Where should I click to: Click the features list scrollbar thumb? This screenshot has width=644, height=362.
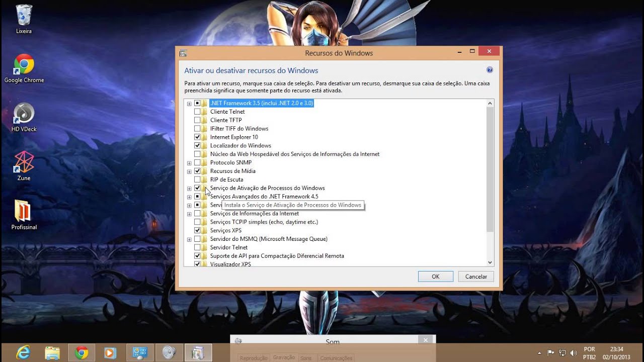pos(490,169)
